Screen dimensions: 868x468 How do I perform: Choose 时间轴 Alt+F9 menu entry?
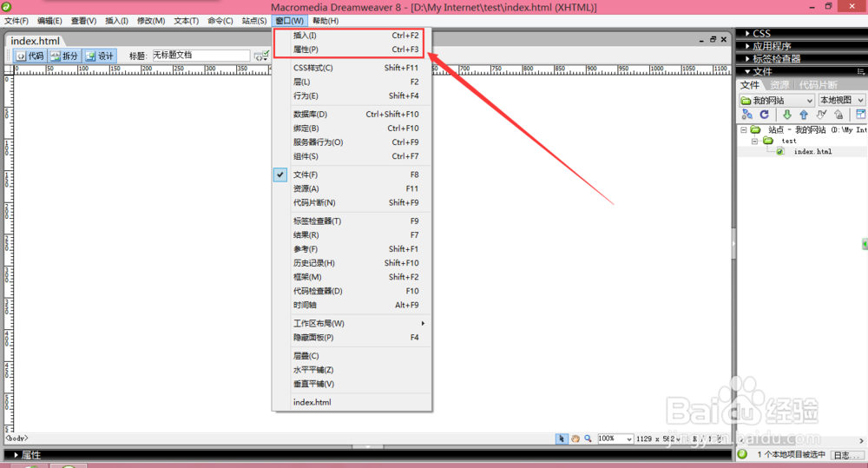coord(352,305)
